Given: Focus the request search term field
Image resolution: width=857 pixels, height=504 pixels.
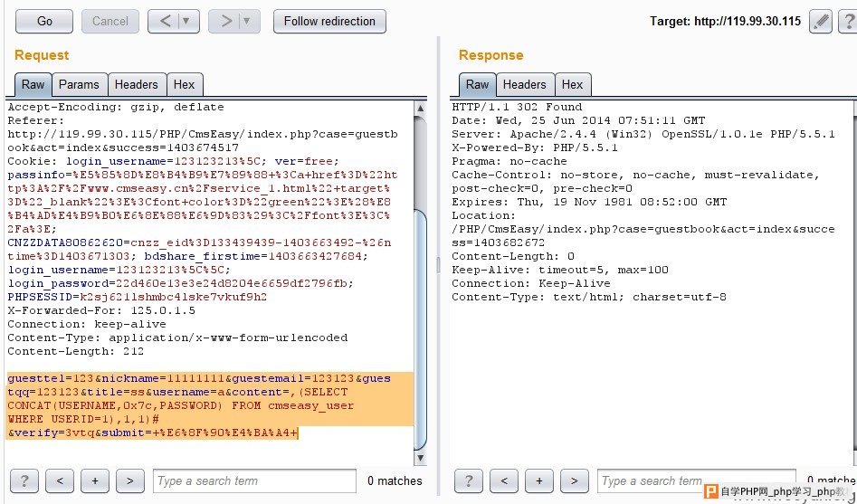Looking at the screenshot, I should tap(254, 481).
